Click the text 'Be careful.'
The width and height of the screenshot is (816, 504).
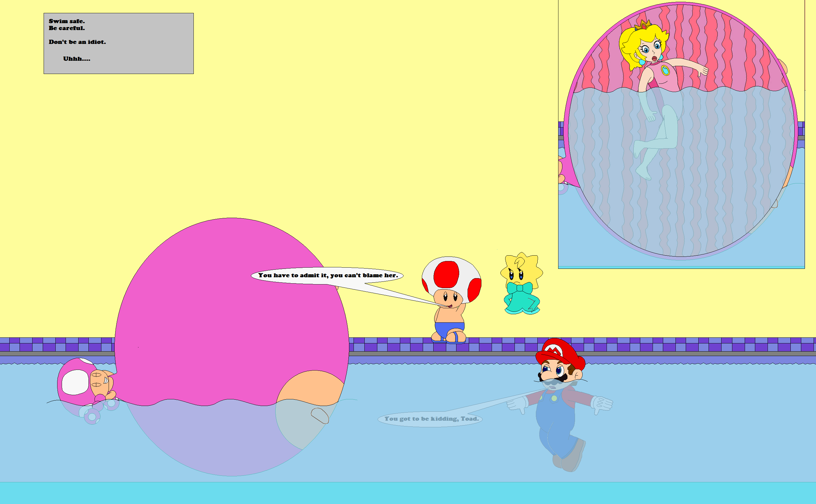pyautogui.click(x=67, y=28)
